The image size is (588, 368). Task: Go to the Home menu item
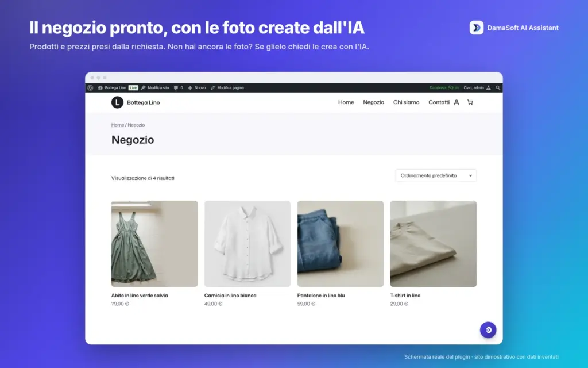346,102
